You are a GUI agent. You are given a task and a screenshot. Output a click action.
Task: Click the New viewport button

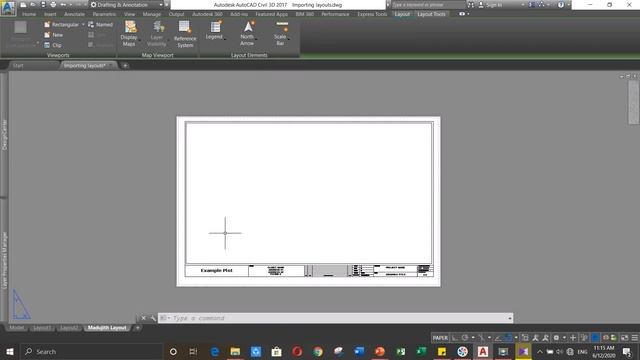coord(53,35)
